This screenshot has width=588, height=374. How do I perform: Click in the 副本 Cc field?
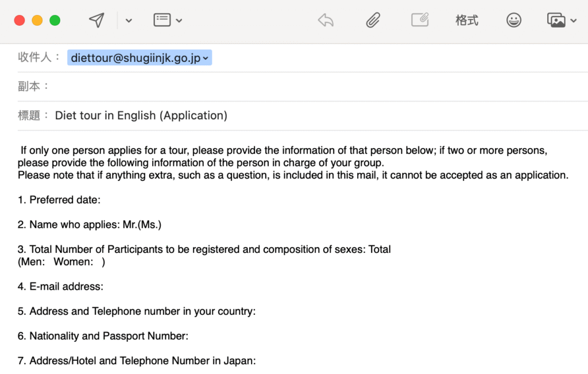[x=287, y=87]
